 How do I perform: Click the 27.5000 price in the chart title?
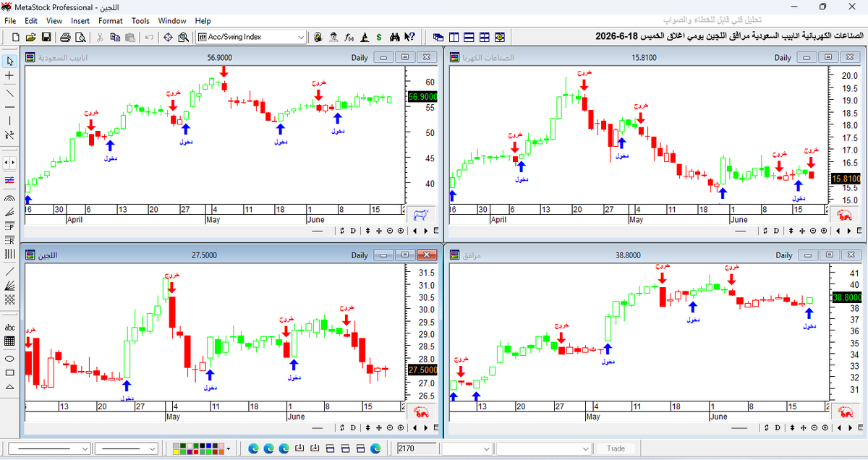pos(205,255)
